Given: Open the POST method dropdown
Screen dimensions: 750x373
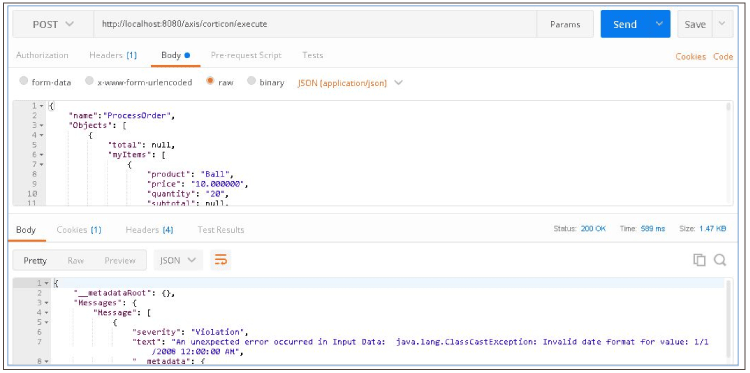Looking at the screenshot, I should click(53, 24).
